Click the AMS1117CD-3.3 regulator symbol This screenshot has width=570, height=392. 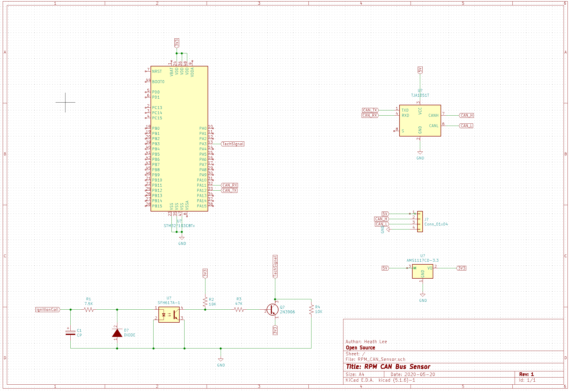coord(422,271)
